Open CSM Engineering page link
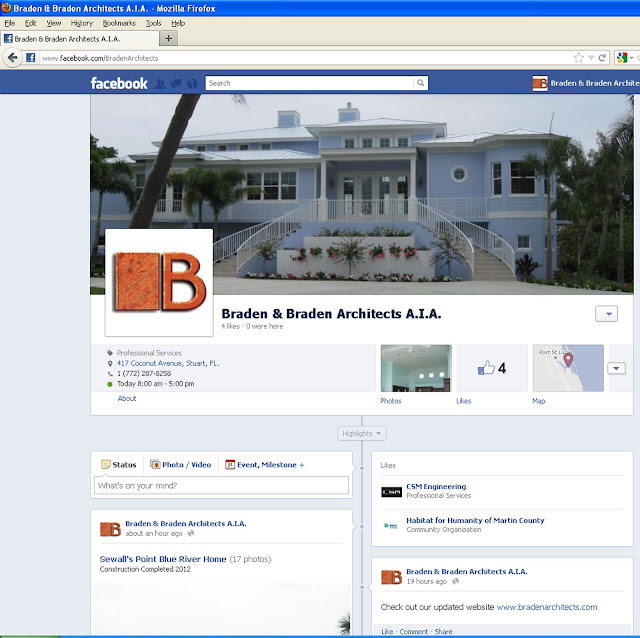The height and width of the screenshot is (638, 640). click(436, 487)
